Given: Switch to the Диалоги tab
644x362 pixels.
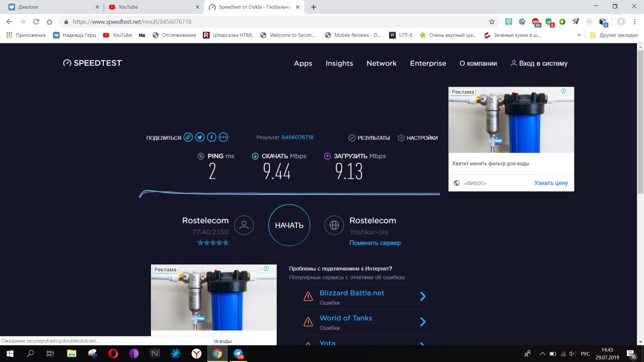Looking at the screenshot, I should [x=53, y=7].
